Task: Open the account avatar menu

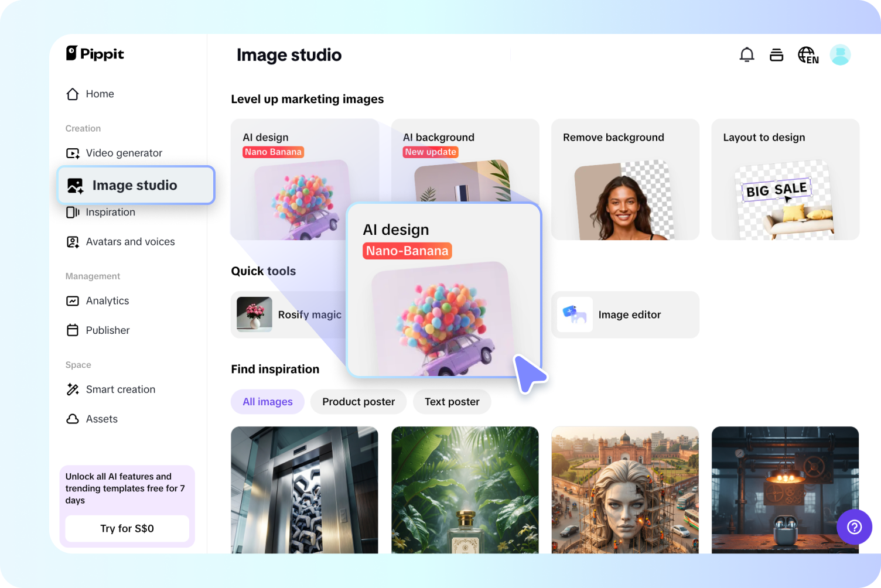Action: 840,54
